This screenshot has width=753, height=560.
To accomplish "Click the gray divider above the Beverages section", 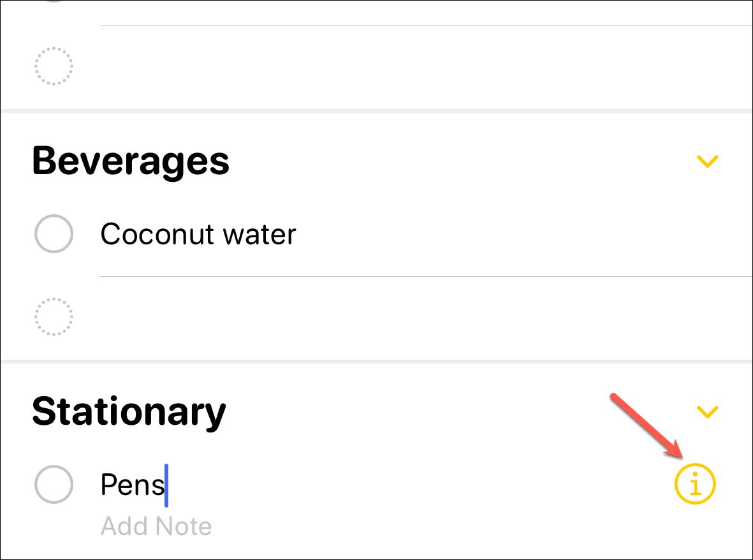I will tap(376, 111).
